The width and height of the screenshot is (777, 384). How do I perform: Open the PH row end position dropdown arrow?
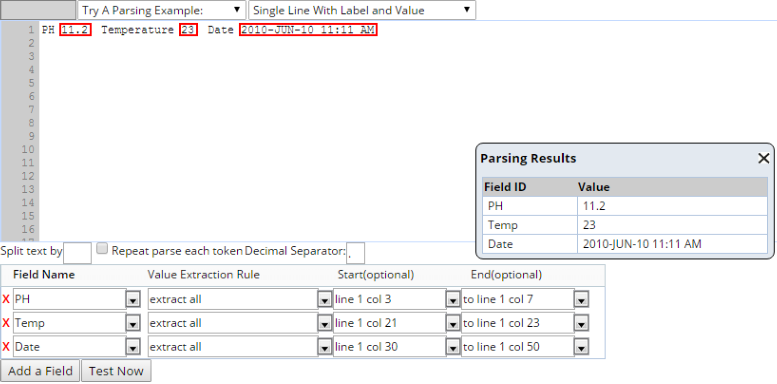[x=581, y=300]
